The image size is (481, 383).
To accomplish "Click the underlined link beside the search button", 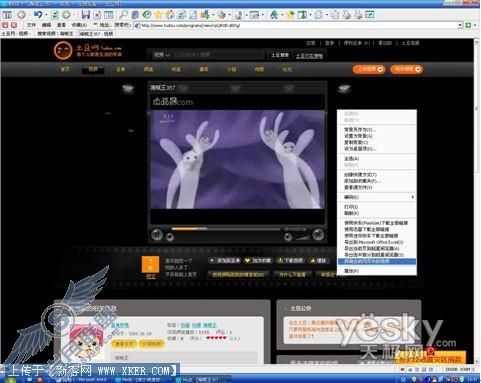I will coord(309,56).
